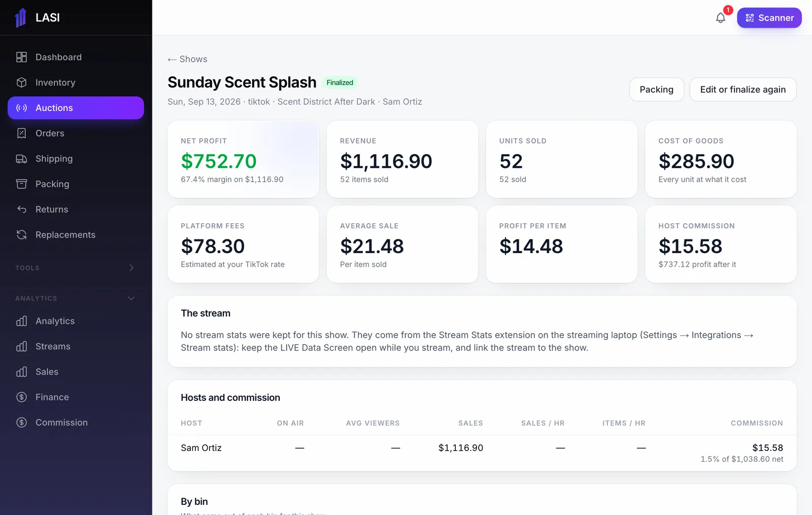Click the 'Hosts and commission' heading
The image size is (812, 515).
230,398
